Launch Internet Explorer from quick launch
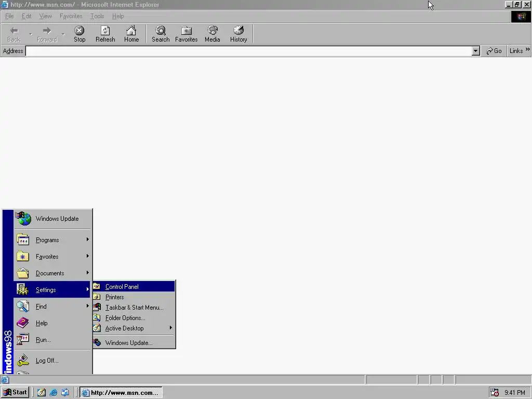532x399 pixels. 54,393
